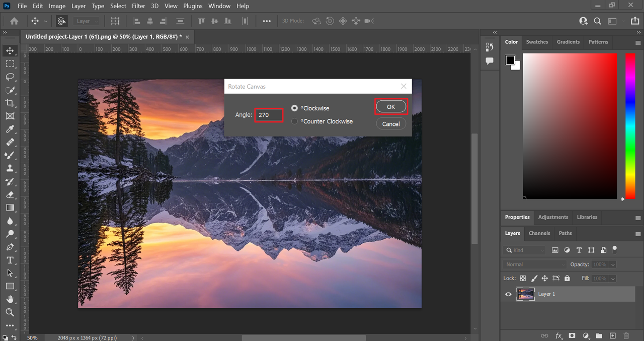Select the Clone Stamp tool
The height and width of the screenshot is (341, 644).
[10, 169]
